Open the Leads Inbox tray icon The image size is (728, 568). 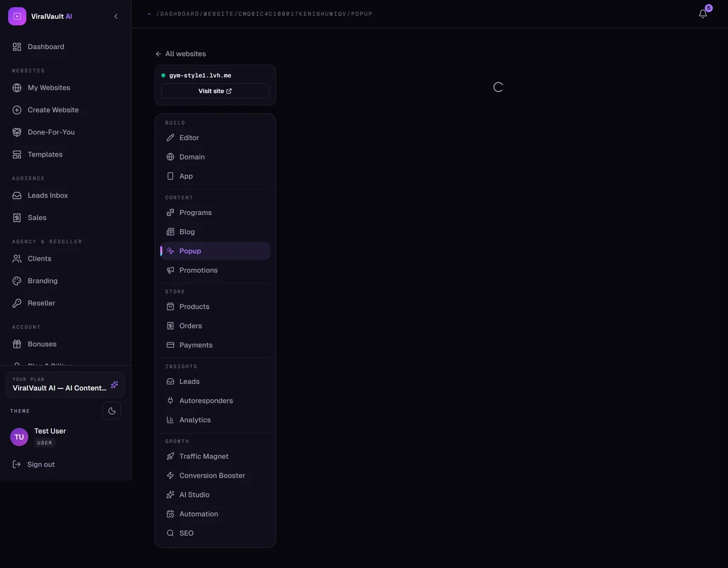pyautogui.click(x=17, y=195)
